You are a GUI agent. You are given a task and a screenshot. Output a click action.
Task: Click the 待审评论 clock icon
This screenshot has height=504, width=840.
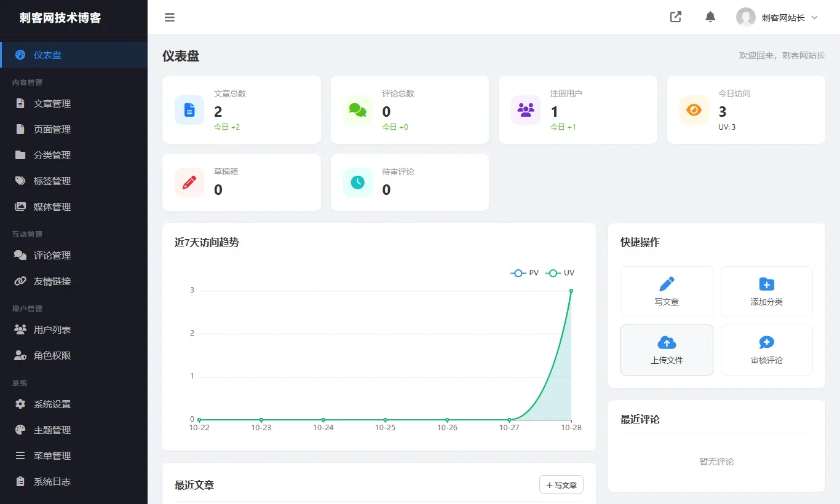click(358, 183)
